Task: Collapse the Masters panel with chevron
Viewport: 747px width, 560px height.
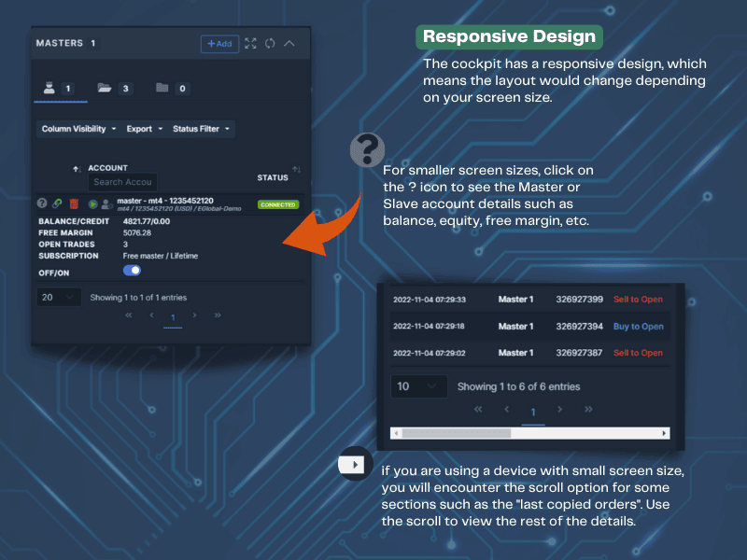Action: click(289, 43)
